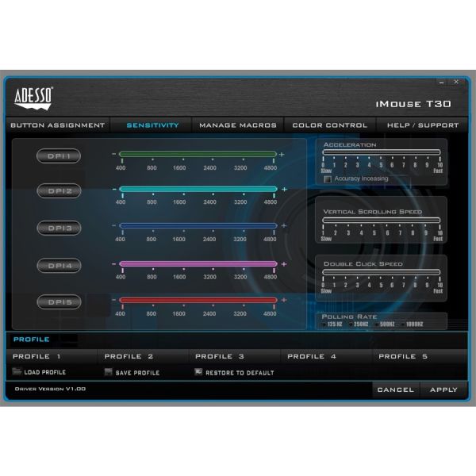Viewport: 476px width, 476px height.
Task: Select Profile 3
Action: [x=220, y=356]
